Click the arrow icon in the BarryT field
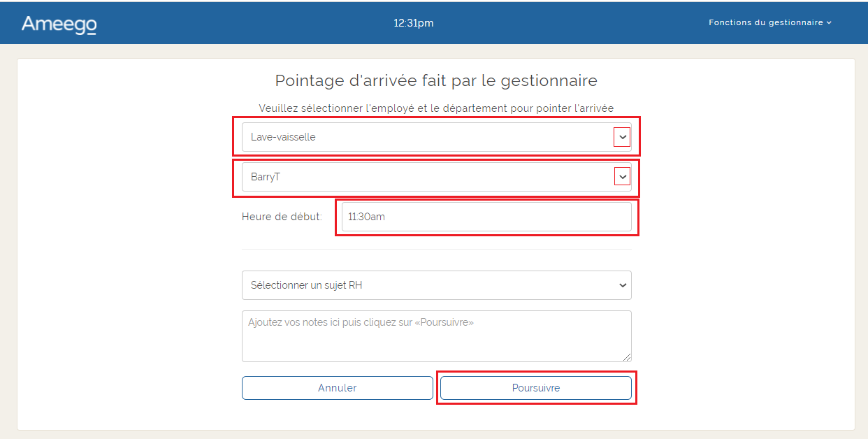The image size is (868, 439). click(622, 178)
